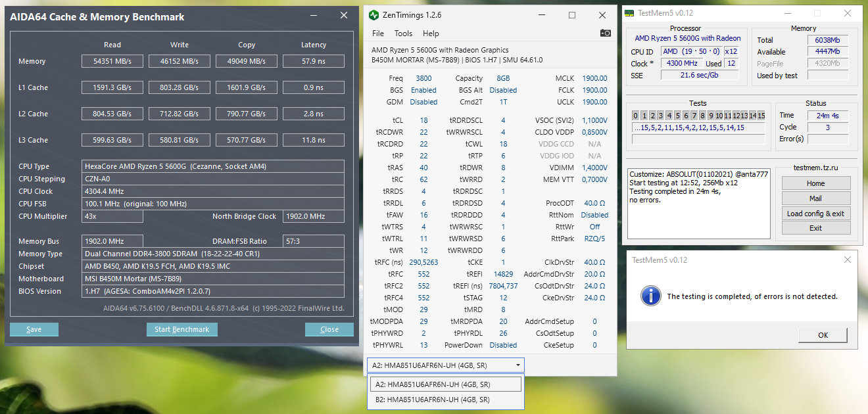
Task: Click the PowerDown Disabled value
Action: coord(503,345)
